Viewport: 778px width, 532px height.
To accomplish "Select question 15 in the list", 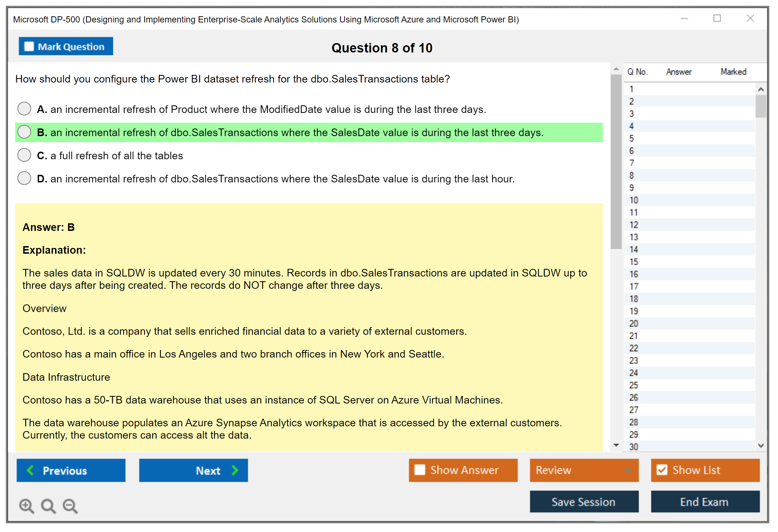I will [634, 262].
